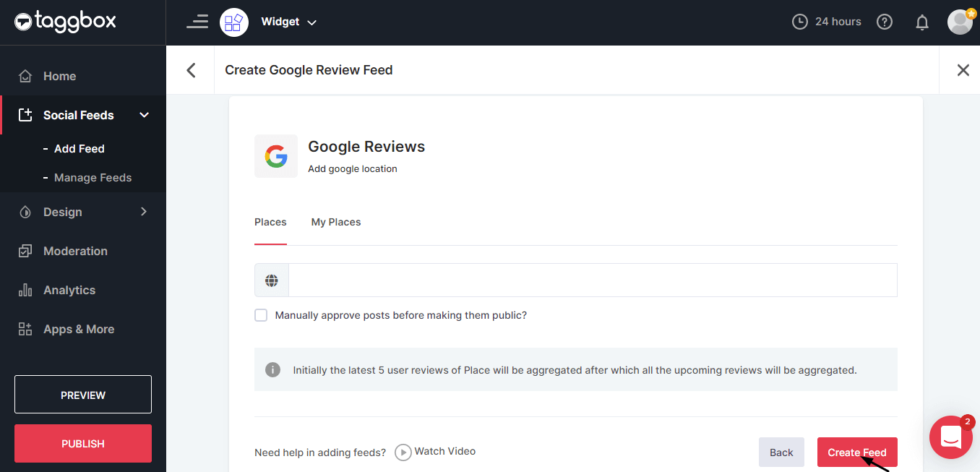Click the Google location input field
This screenshot has height=472, width=980.
(x=592, y=280)
